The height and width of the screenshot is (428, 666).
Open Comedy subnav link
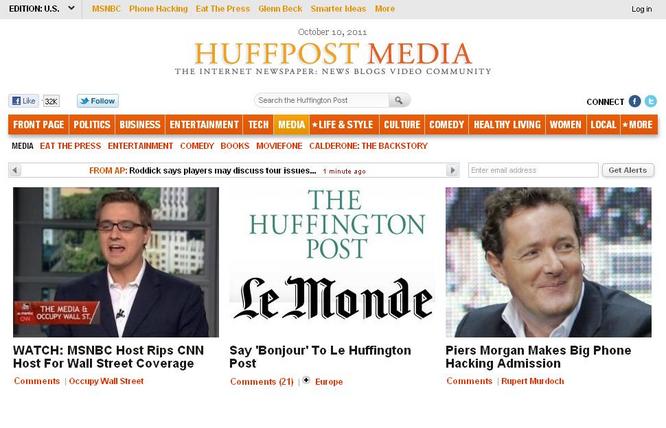197,146
